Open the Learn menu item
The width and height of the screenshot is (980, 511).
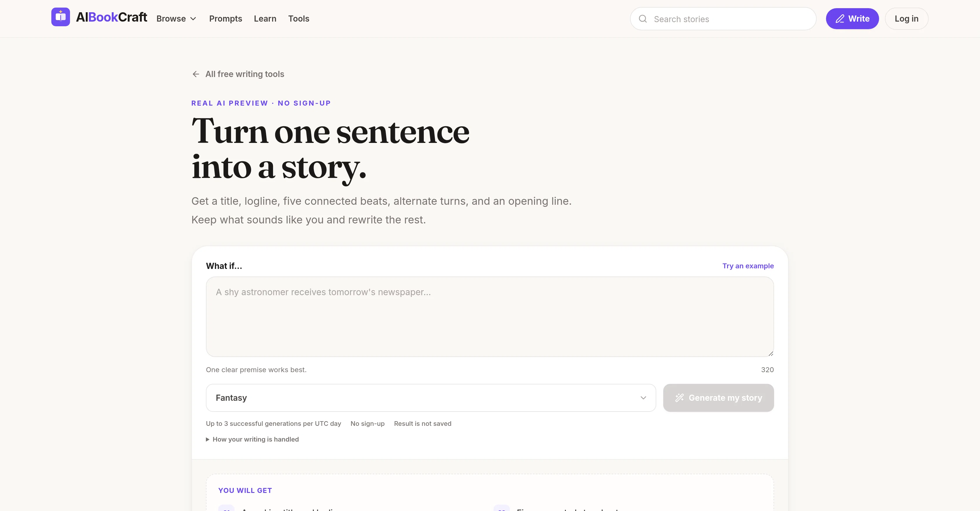point(265,19)
